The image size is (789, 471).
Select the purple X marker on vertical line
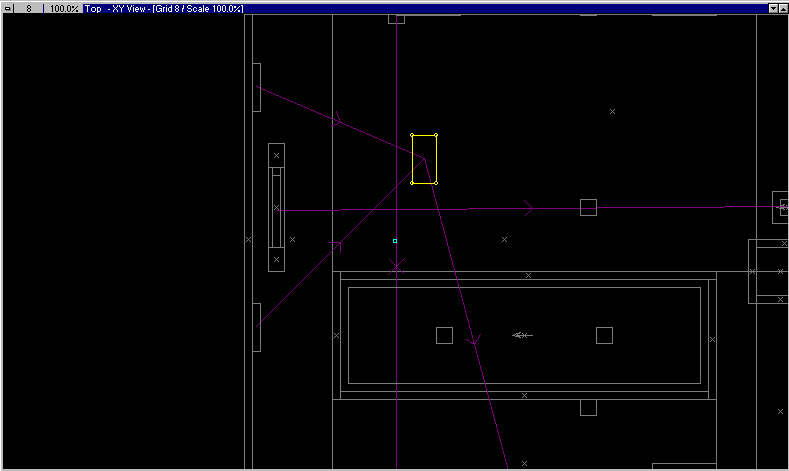397,266
